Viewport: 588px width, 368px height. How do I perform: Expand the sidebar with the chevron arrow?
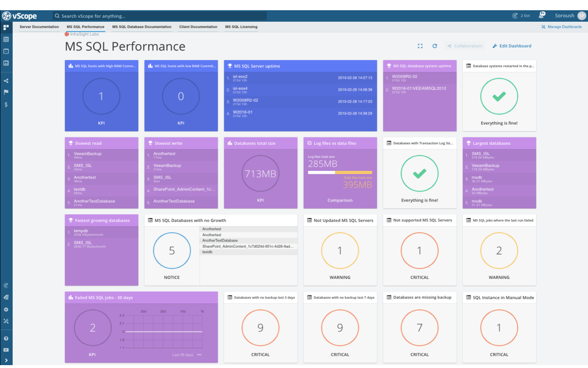[6, 360]
